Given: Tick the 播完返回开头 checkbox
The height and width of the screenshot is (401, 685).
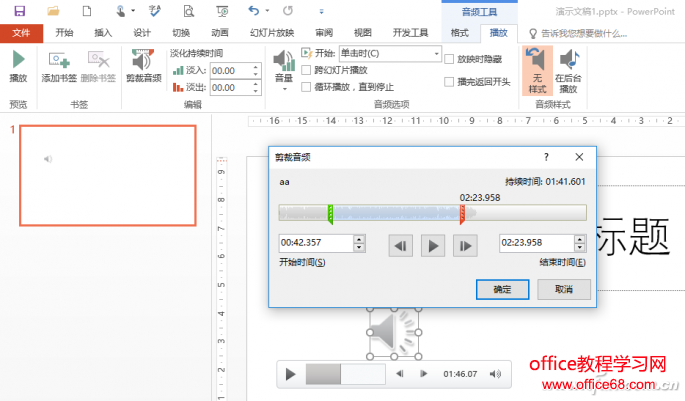Looking at the screenshot, I should [x=449, y=82].
